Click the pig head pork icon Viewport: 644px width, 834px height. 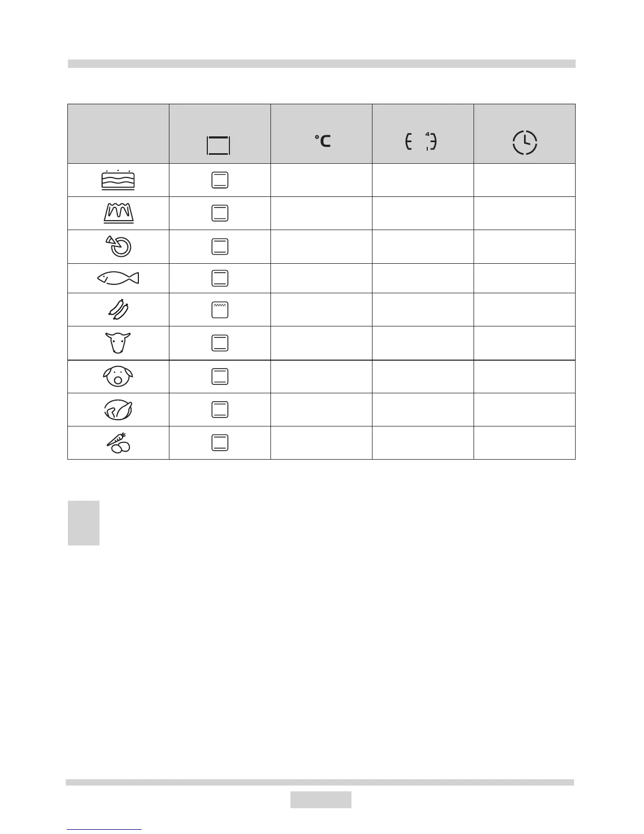[118, 376]
